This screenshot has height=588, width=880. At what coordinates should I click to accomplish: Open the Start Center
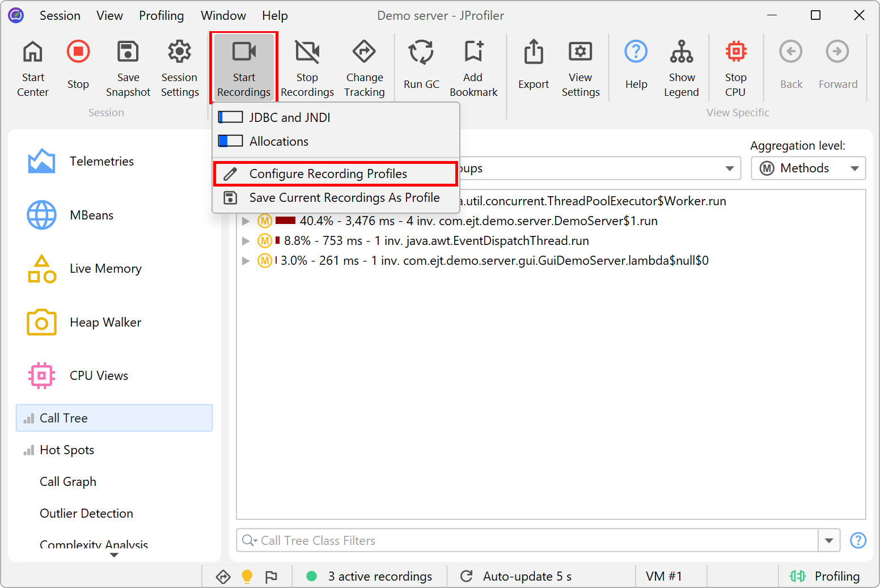pyautogui.click(x=33, y=67)
